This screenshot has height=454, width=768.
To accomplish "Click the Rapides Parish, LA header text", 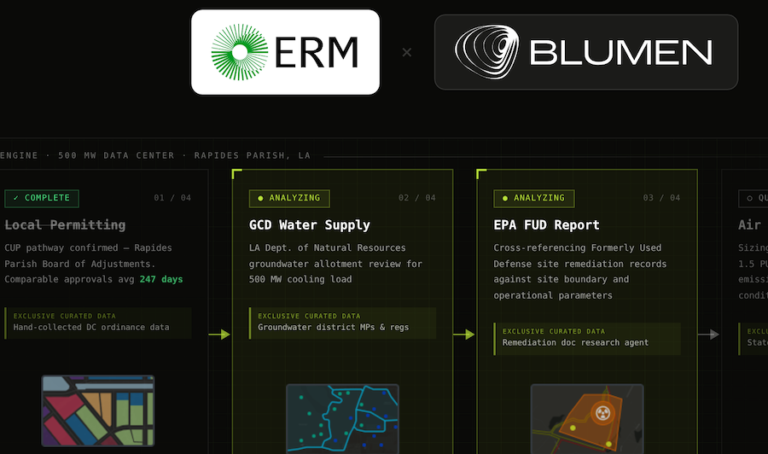I will tap(252, 155).
